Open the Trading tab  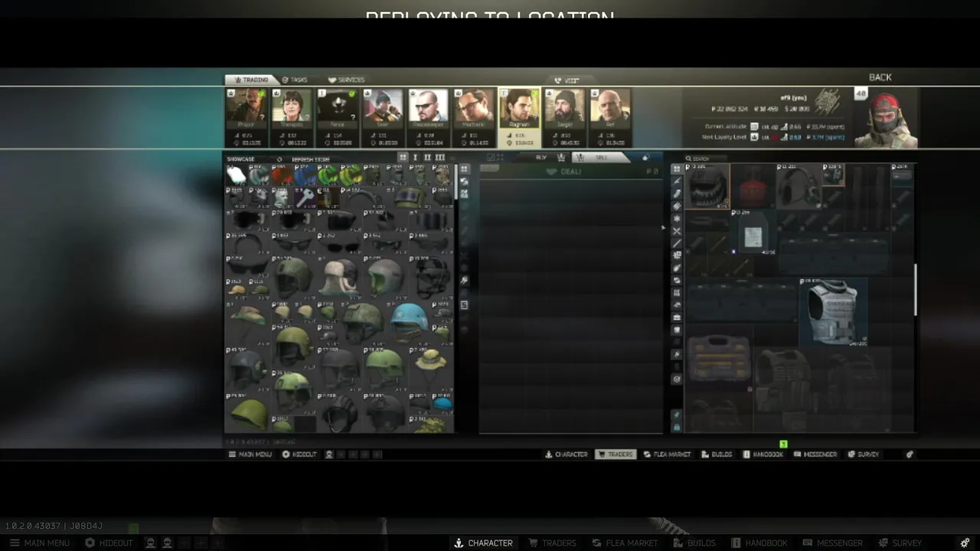[251, 80]
